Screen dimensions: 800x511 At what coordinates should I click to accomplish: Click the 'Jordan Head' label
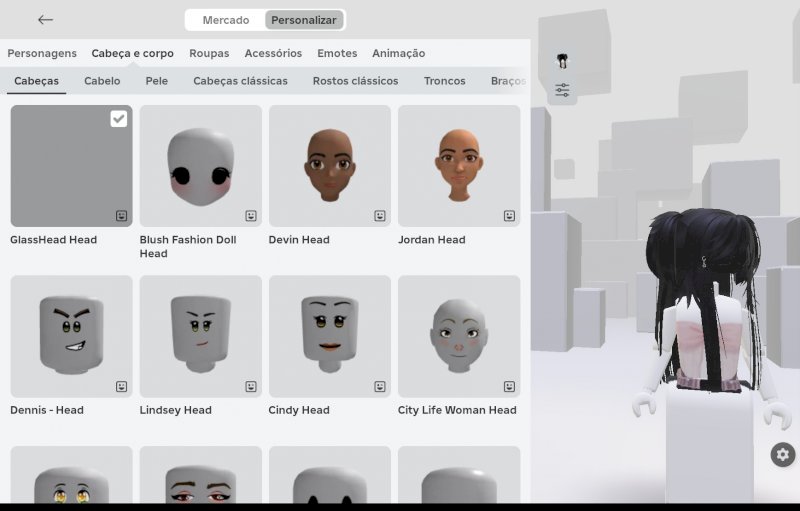point(432,240)
